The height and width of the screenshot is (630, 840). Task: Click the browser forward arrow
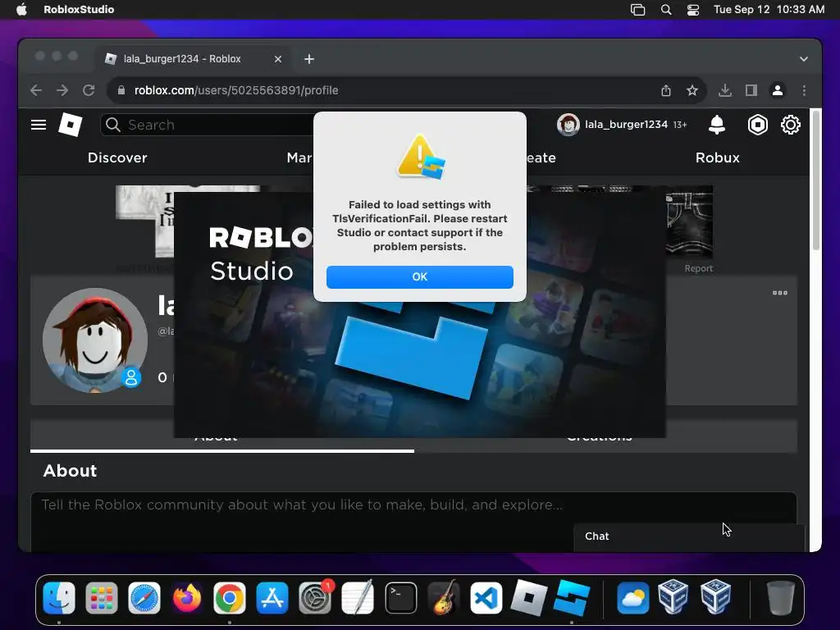(62, 90)
